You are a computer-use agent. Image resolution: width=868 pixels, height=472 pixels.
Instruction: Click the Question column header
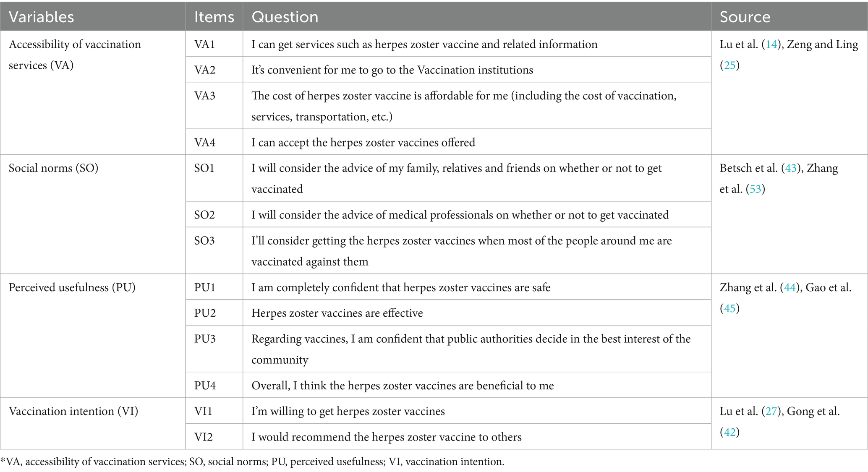(x=285, y=17)
